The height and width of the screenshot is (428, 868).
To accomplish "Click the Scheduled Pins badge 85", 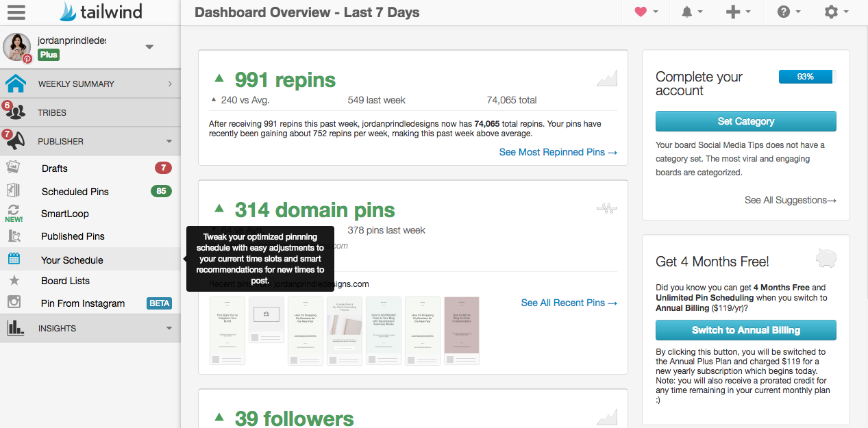I will (161, 191).
